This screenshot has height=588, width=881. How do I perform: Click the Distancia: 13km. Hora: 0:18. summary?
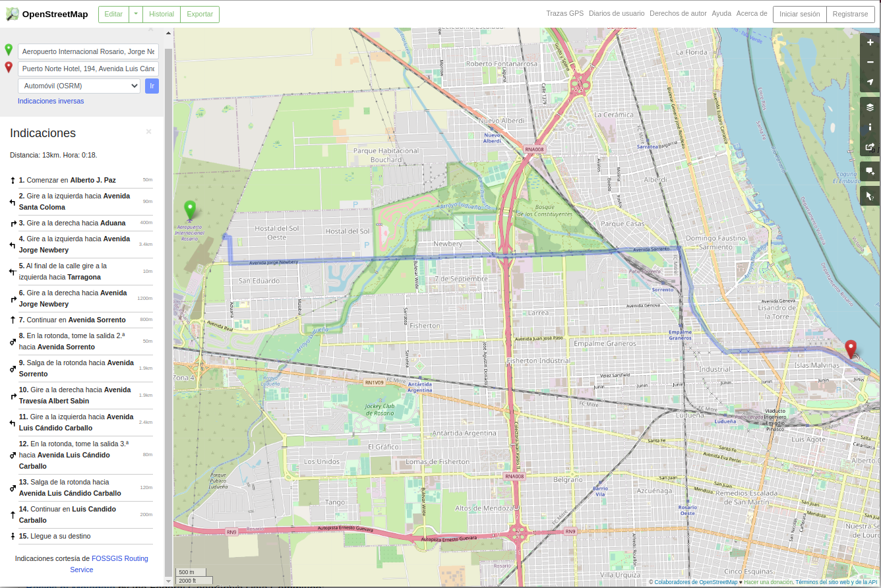tap(53, 155)
